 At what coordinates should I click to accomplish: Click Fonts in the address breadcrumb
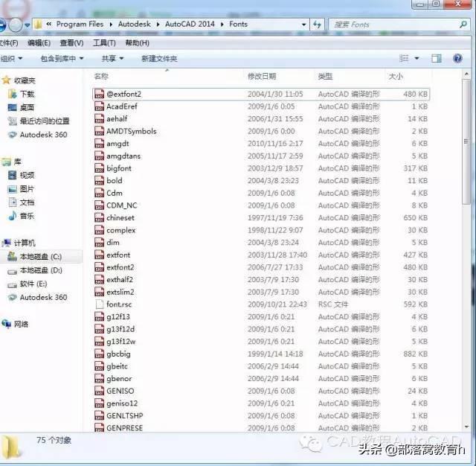pos(238,25)
